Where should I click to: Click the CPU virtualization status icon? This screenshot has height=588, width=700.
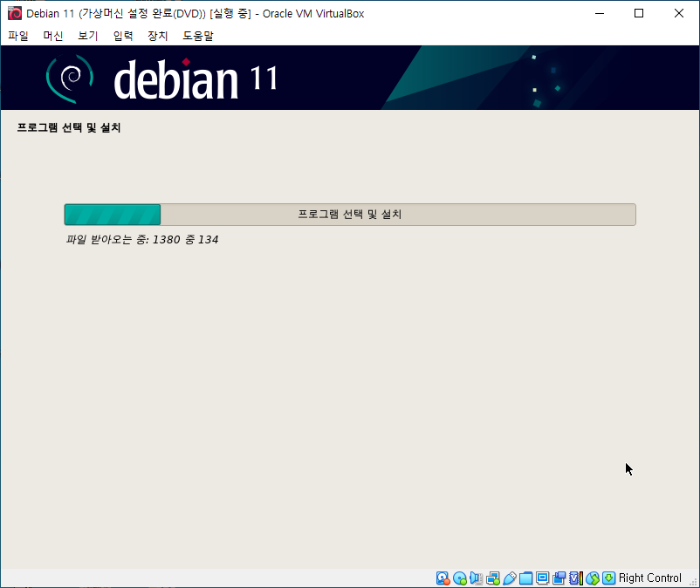(576, 578)
